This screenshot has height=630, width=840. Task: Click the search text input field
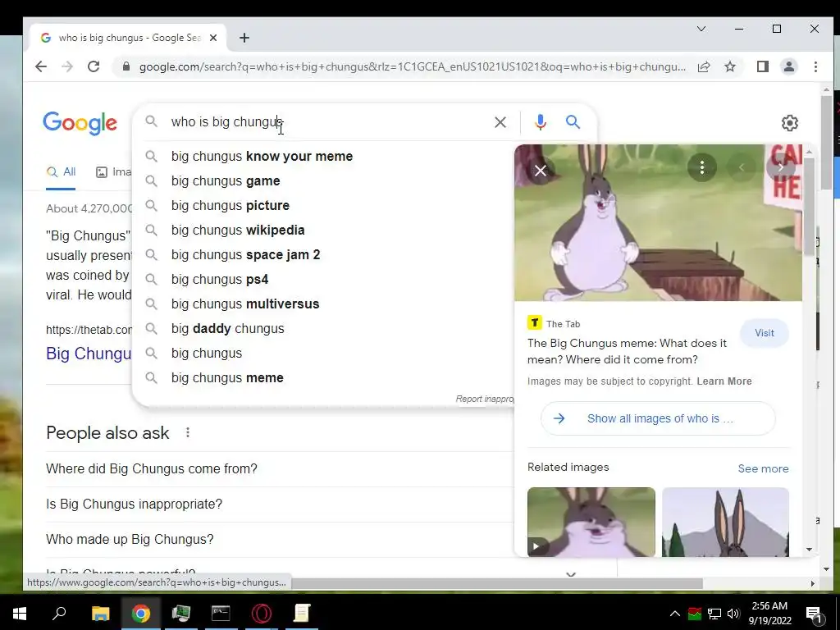[326, 122]
